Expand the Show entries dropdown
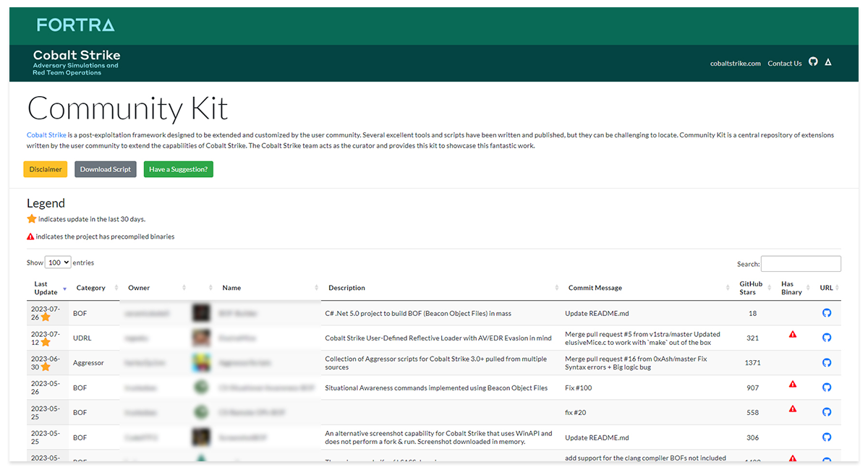The height and width of the screenshot is (470, 868). [58, 262]
